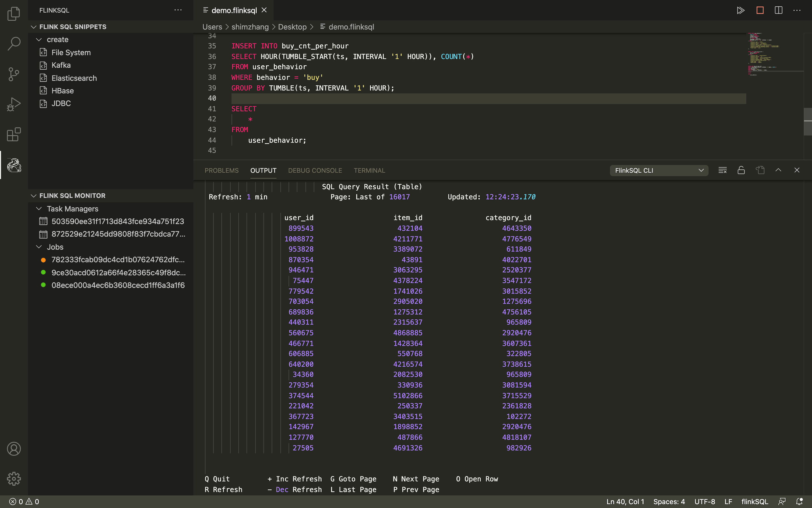
Task: Open the Kafka snippet
Action: [x=111, y=65]
